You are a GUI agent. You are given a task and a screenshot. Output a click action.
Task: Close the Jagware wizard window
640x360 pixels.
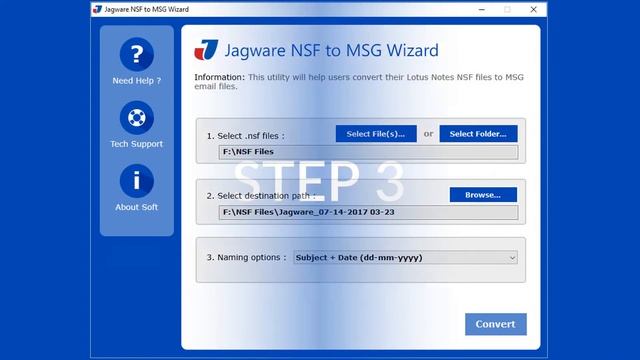[533, 9]
